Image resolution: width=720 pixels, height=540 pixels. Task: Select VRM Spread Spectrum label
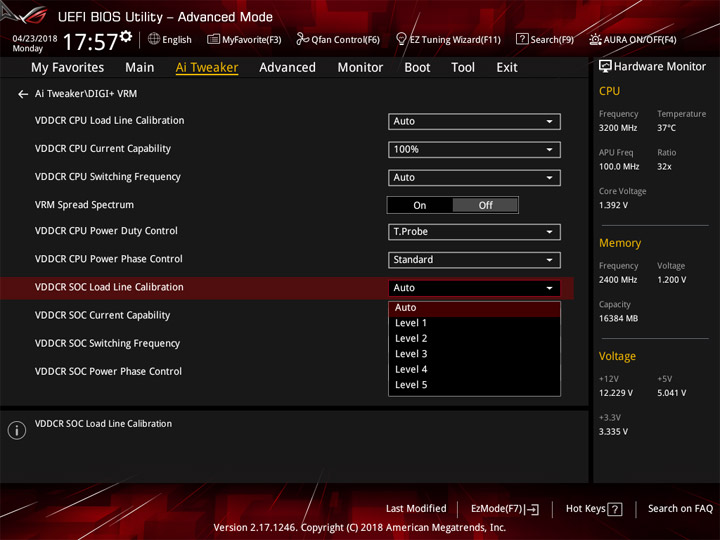pyautogui.click(x=84, y=205)
